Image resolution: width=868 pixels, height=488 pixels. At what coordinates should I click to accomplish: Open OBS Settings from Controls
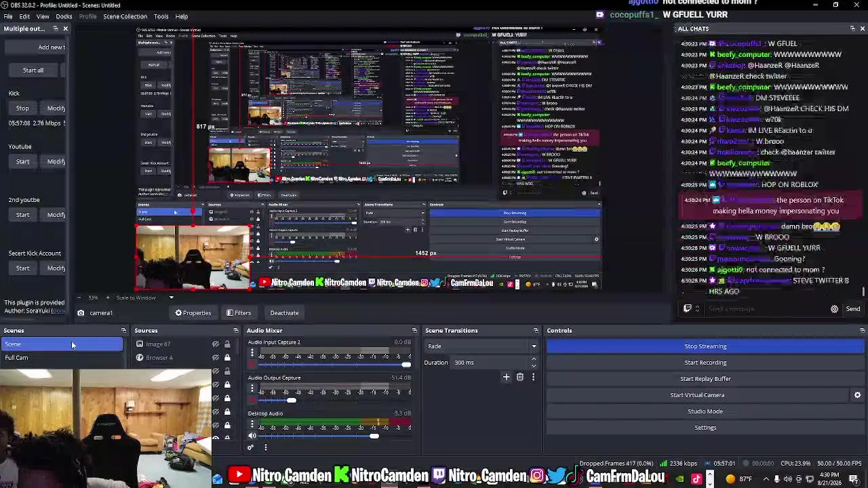click(705, 428)
